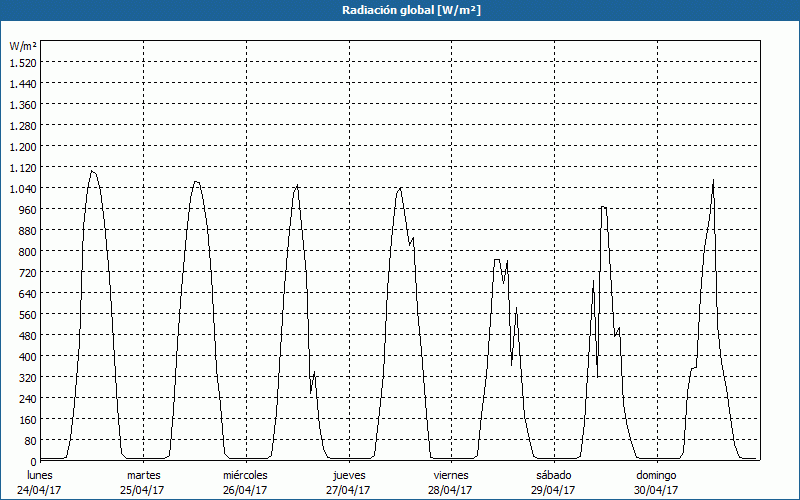Click the 640 y-axis value
The width and height of the screenshot is (800, 500).
28,293
